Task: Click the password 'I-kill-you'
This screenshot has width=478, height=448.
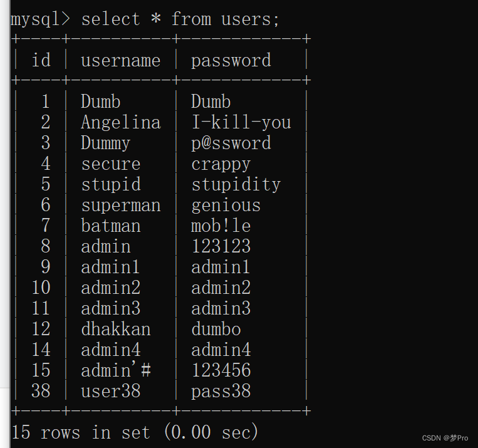Action: coord(241,122)
